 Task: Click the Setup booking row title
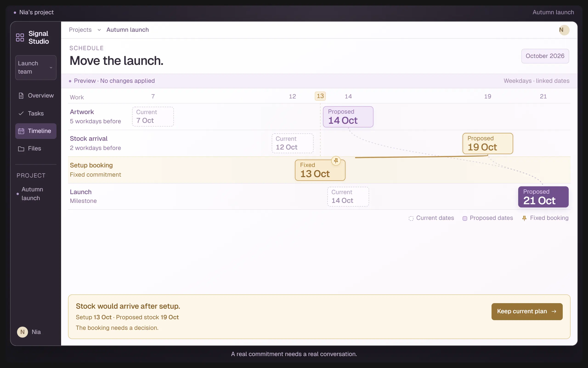[91, 165]
